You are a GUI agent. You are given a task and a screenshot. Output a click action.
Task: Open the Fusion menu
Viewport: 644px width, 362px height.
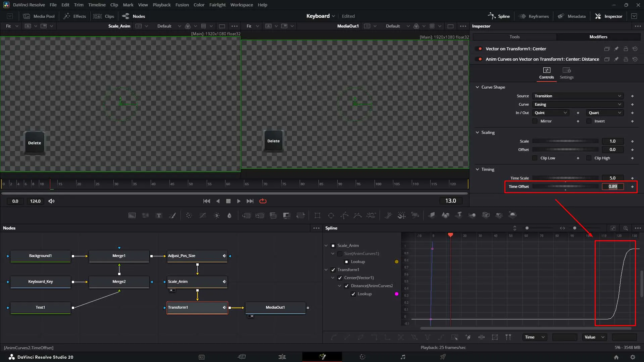(x=182, y=5)
